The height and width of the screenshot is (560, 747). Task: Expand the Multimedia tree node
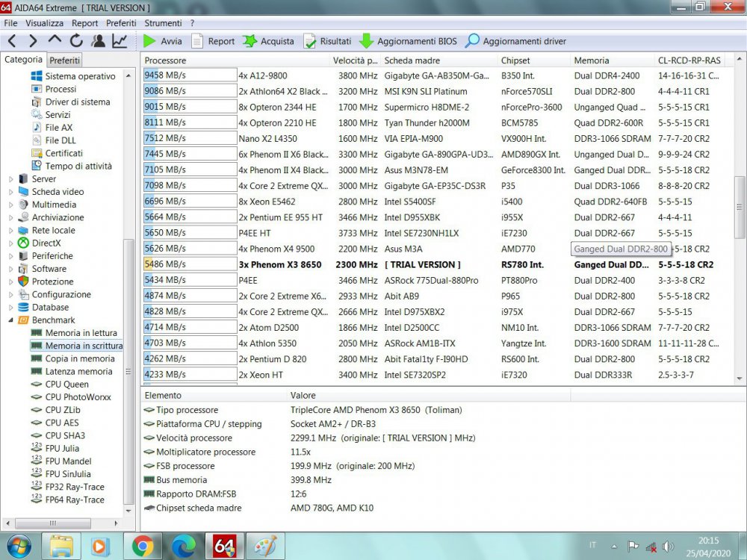click(10, 205)
